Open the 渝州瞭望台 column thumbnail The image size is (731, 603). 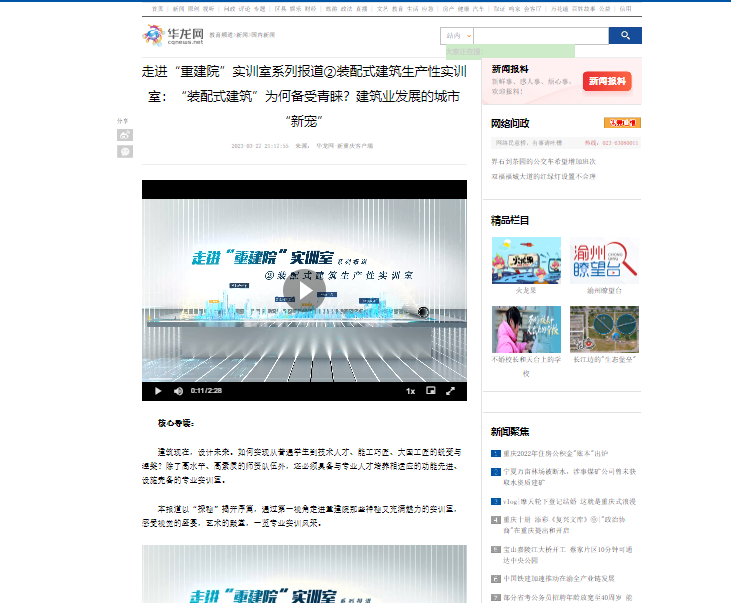tap(604, 261)
